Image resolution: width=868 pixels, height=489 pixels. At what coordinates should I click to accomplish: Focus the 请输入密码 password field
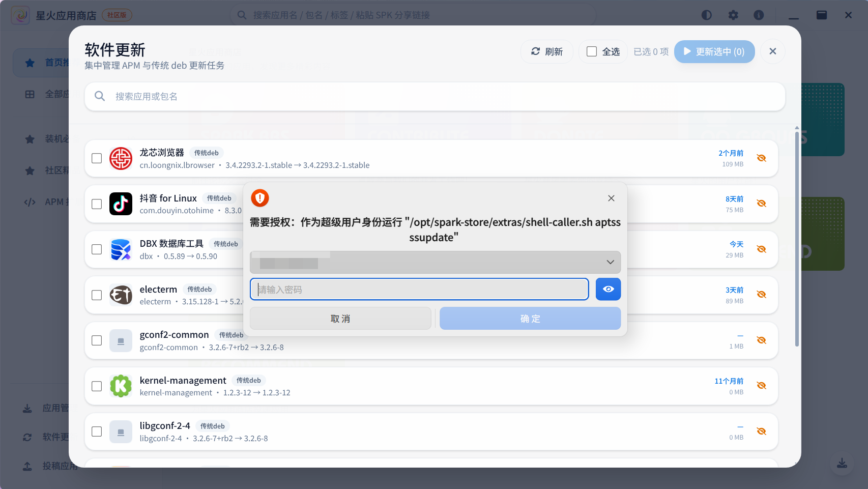coord(419,289)
